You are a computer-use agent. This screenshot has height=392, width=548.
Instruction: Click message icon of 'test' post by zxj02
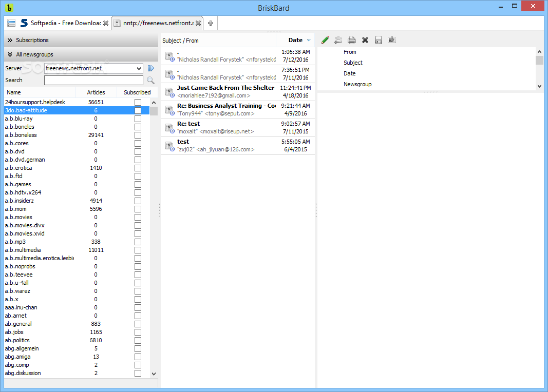[x=170, y=146]
